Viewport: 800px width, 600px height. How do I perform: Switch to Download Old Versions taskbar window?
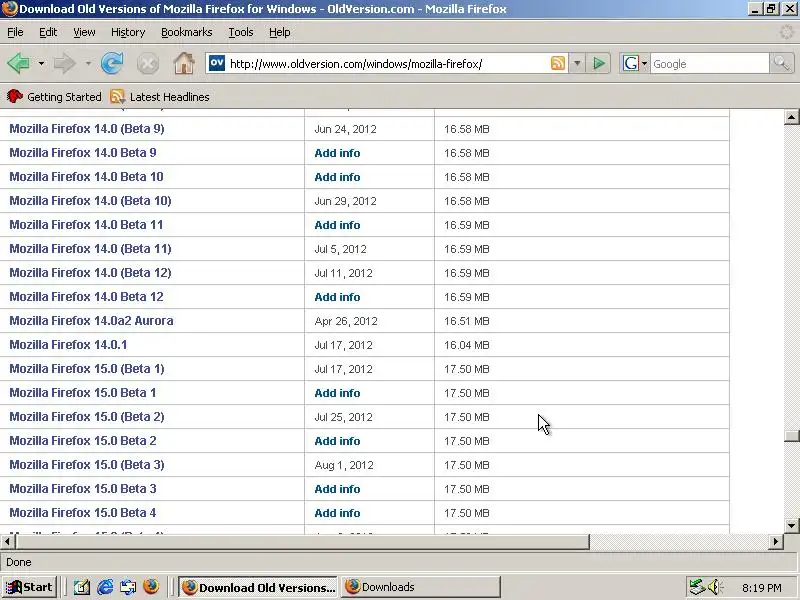coord(259,587)
